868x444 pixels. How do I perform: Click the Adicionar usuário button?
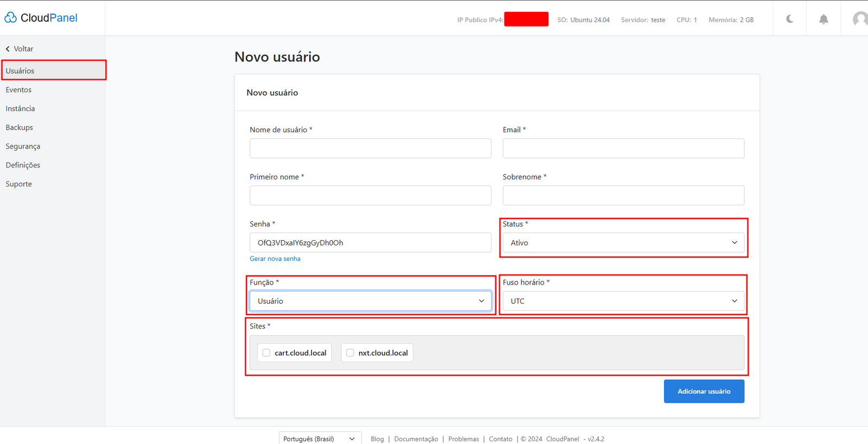tap(704, 391)
